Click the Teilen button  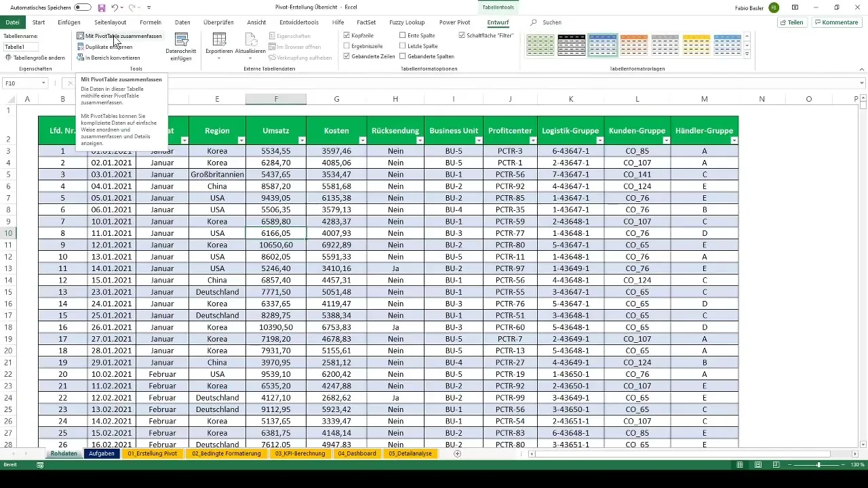(792, 22)
